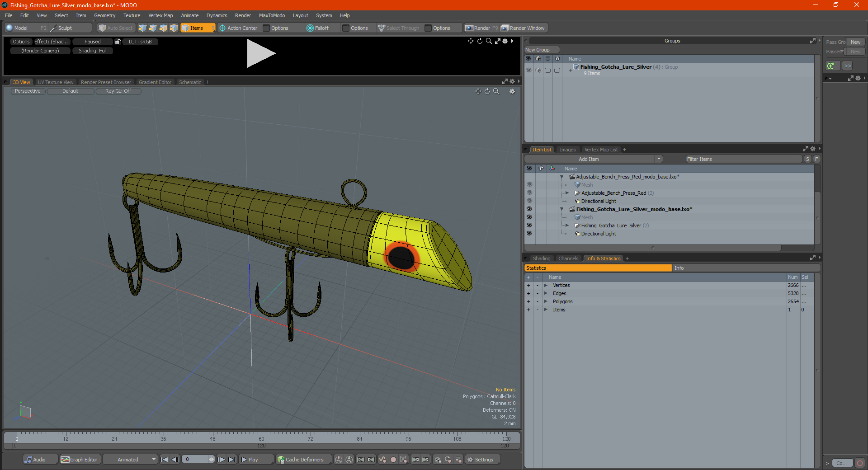868x470 pixels.
Task: Expand Fishing_Gotcha_Lure_Silver group in Groups panel
Action: [570, 70]
